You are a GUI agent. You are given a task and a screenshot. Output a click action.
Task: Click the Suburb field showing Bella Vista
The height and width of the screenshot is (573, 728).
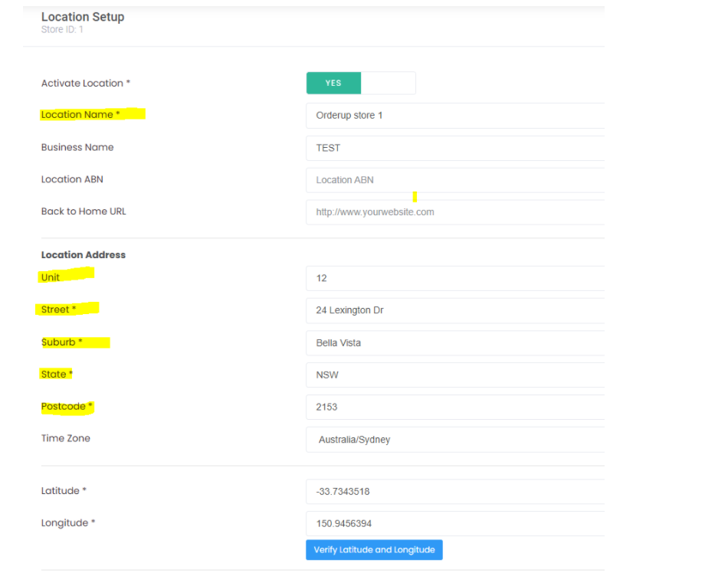click(454, 342)
